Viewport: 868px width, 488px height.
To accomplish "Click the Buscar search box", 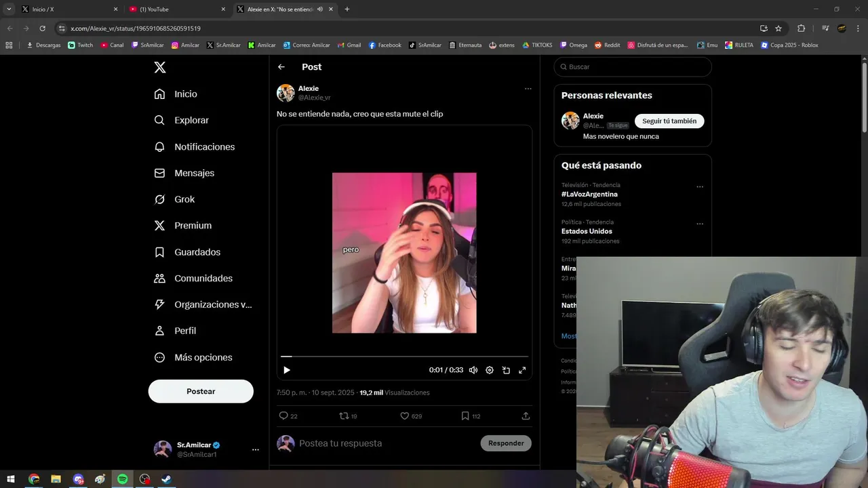I will tap(633, 67).
